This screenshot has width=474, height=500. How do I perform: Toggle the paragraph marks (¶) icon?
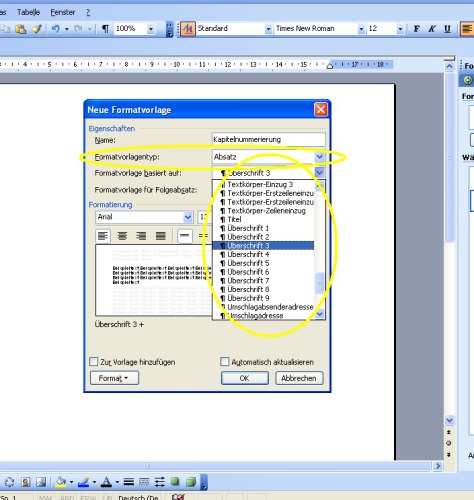click(105, 29)
